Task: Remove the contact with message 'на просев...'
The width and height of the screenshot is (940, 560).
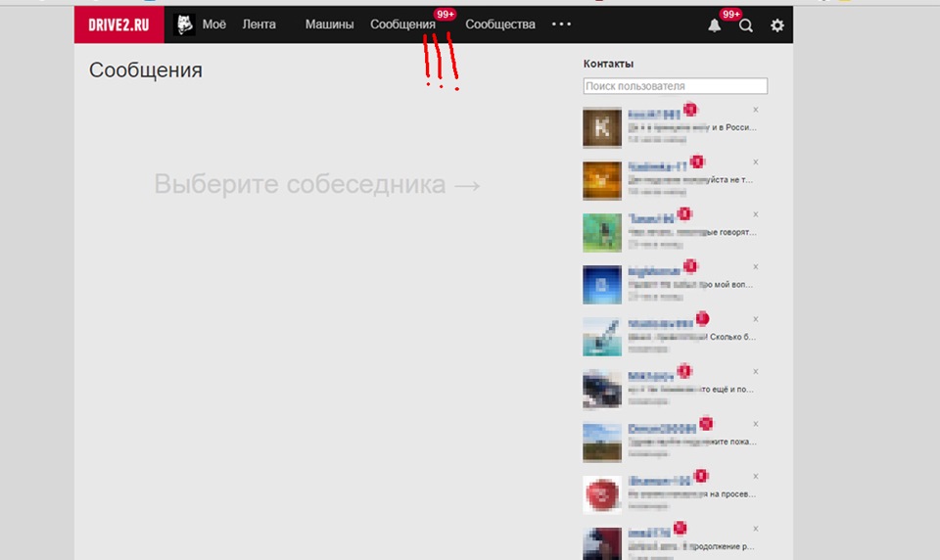Action: pos(755,476)
